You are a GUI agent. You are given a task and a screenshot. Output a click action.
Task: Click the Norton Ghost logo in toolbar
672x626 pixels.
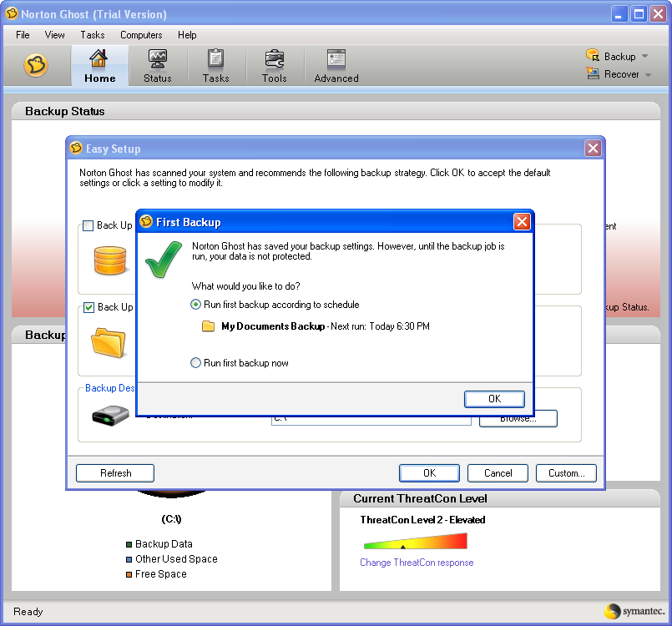(x=36, y=66)
